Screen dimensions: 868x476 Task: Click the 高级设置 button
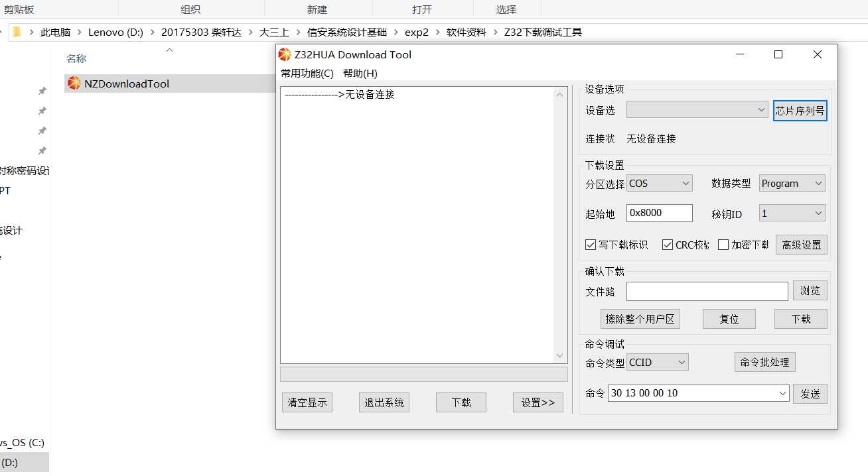click(802, 245)
